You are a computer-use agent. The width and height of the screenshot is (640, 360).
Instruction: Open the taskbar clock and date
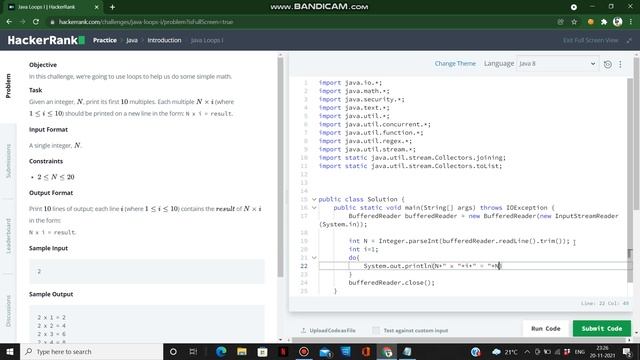coord(603,351)
